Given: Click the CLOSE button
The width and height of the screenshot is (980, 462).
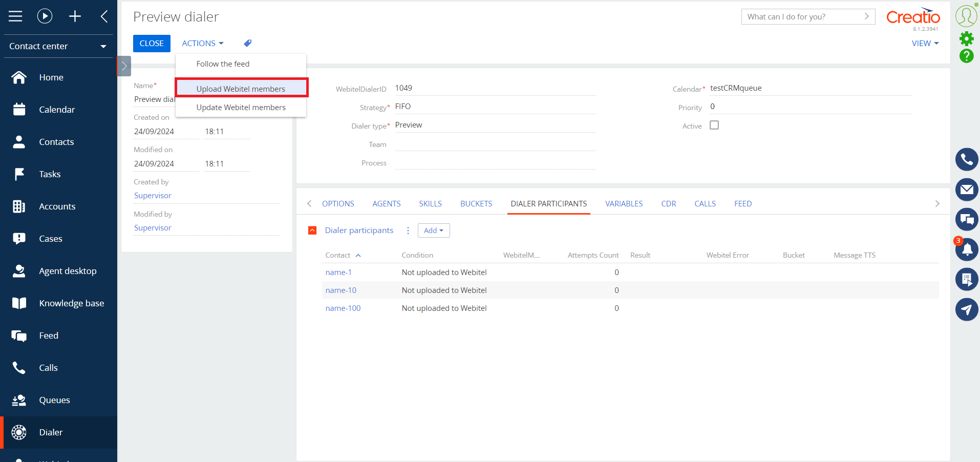Looking at the screenshot, I should (x=152, y=44).
